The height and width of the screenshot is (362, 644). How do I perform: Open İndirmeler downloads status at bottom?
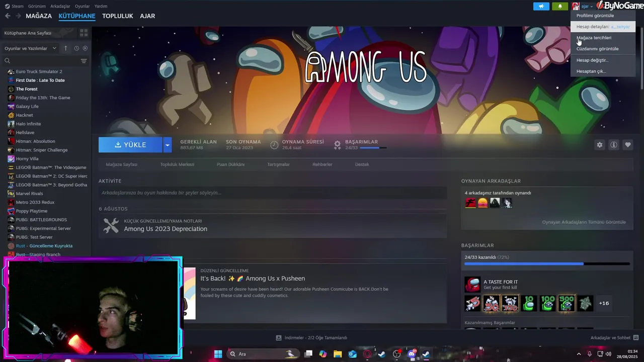click(x=311, y=338)
